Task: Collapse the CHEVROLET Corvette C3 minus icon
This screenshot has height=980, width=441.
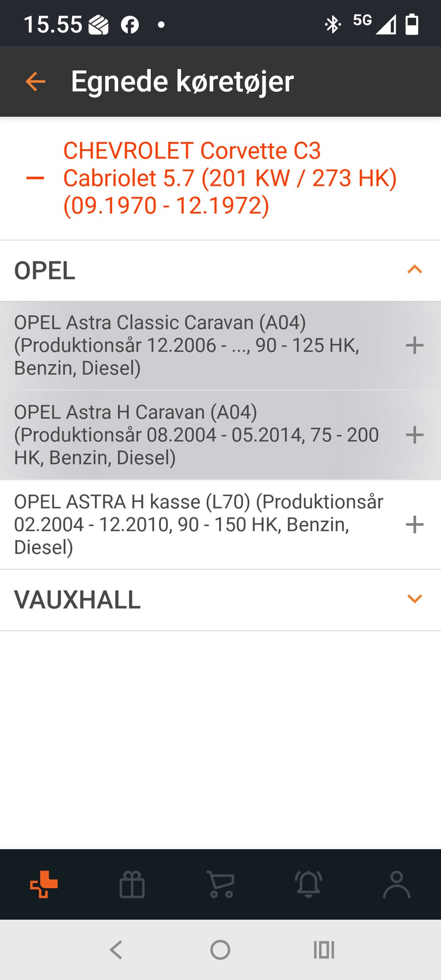Action: (35, 178)
